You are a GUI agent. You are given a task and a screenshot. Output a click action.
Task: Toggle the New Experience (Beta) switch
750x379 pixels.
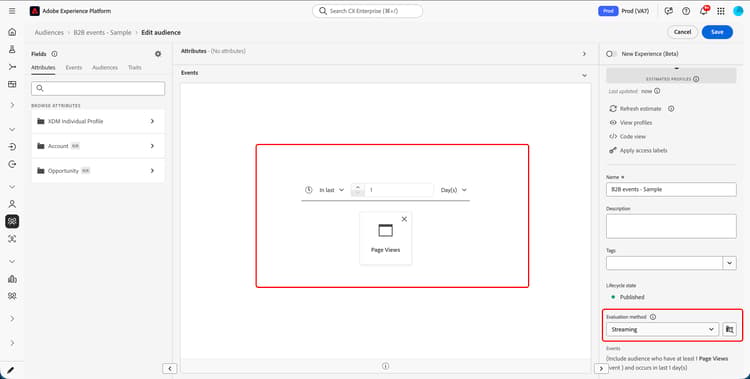coord(611,54)
